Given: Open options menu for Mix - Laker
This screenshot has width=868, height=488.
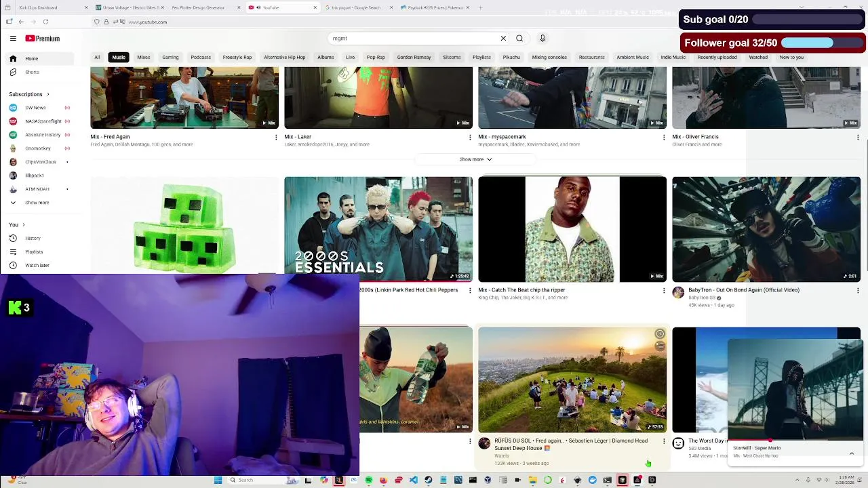Looking at the screenshot, I should pos(470,138).
